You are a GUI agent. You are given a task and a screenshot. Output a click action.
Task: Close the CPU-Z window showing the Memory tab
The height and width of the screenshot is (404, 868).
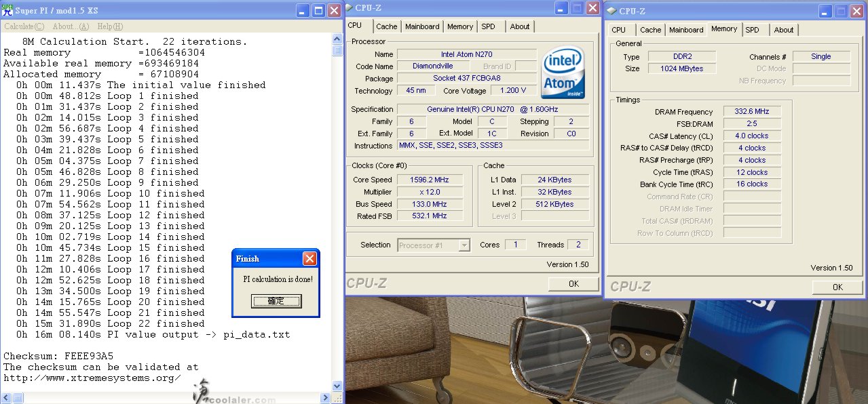pos(856,12)
